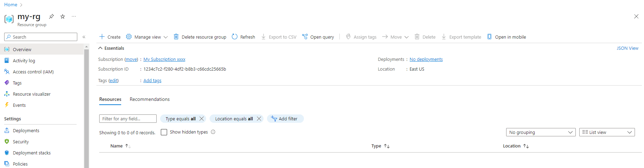Sort resources by Type column
Screen dimensions: 644x168
click(x=380, y=146)
